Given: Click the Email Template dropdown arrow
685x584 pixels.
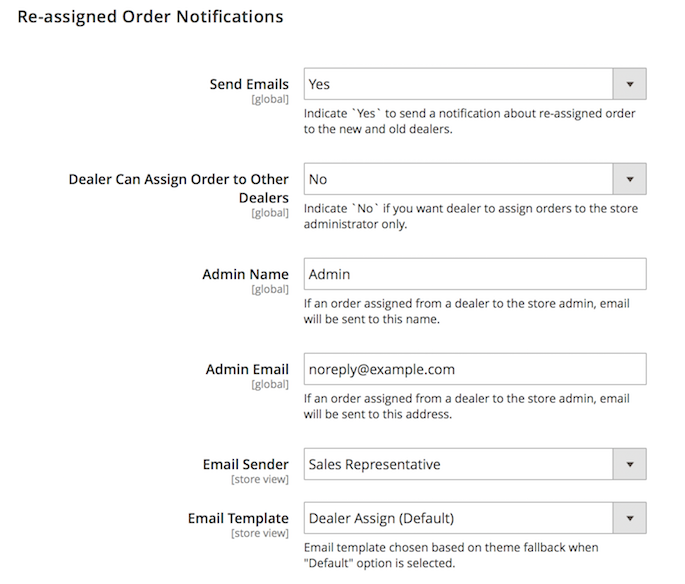Looking at the screenshot, I should coord(629,518).
